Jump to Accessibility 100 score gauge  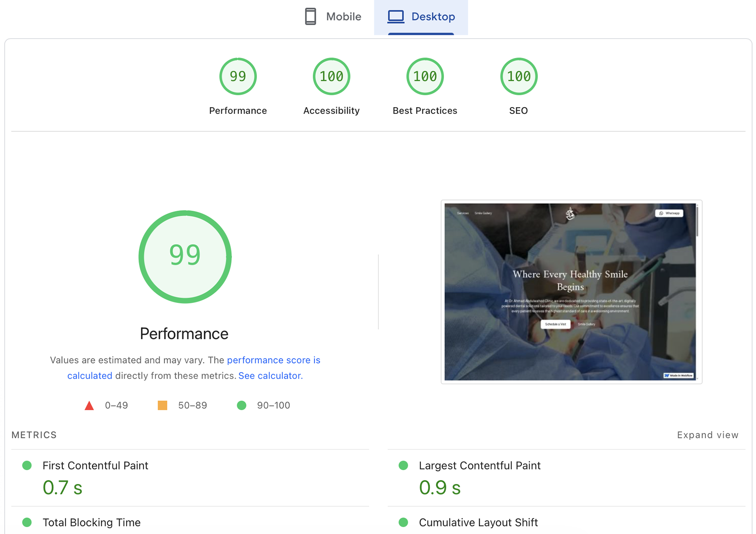[x=331, y=76]
